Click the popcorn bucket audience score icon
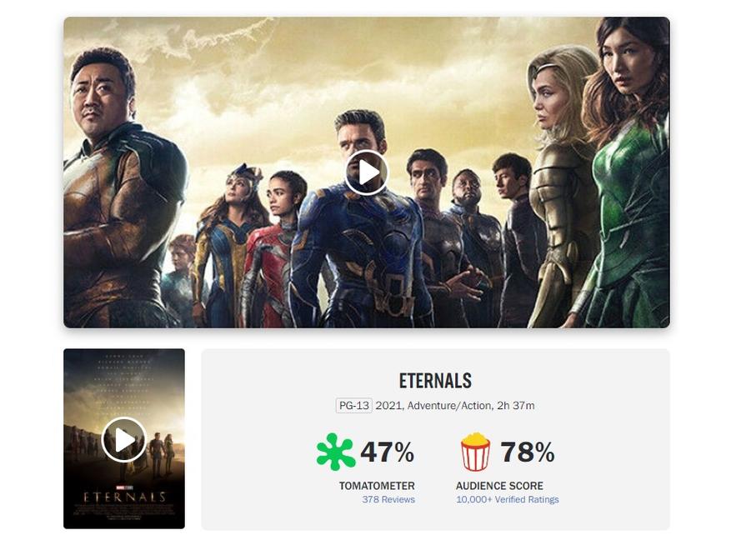 coord(475,452)
